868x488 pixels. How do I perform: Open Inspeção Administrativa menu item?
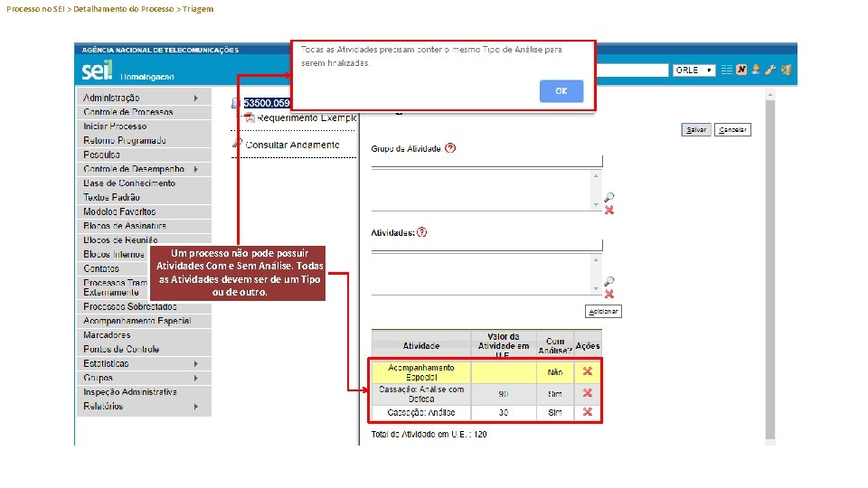pyautogui.click(x=144, y=392)
